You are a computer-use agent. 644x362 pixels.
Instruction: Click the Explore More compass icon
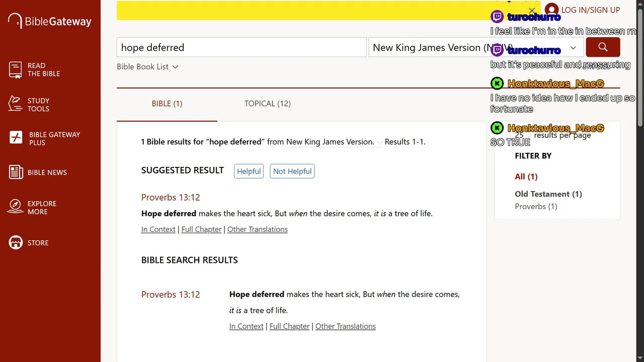click(x=15, y=207)
